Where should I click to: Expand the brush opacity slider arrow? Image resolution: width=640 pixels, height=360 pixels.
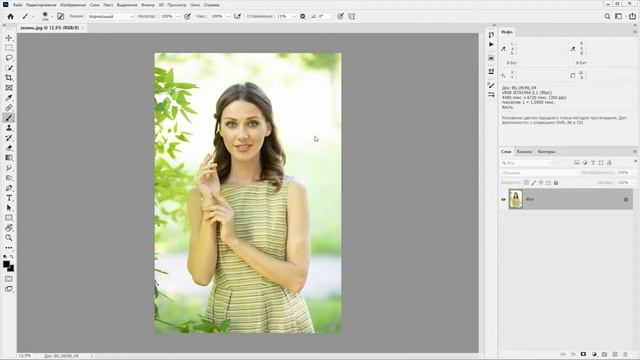178,16
